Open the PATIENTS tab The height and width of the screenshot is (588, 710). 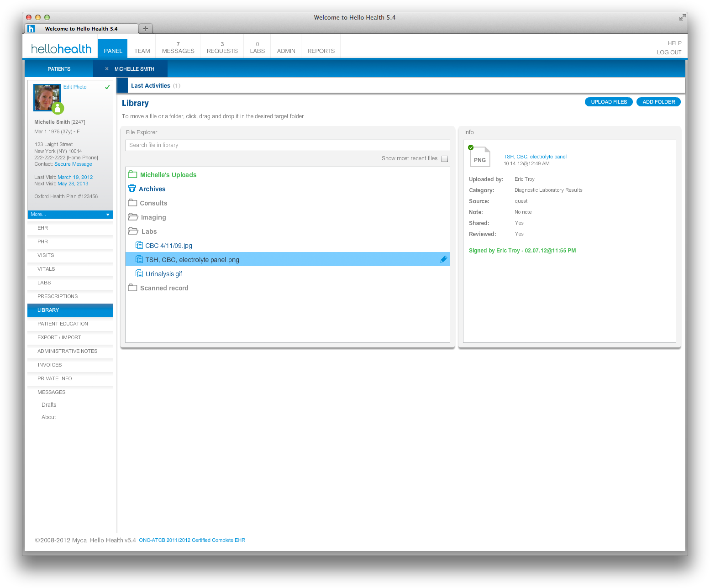[x=58, y=68]
